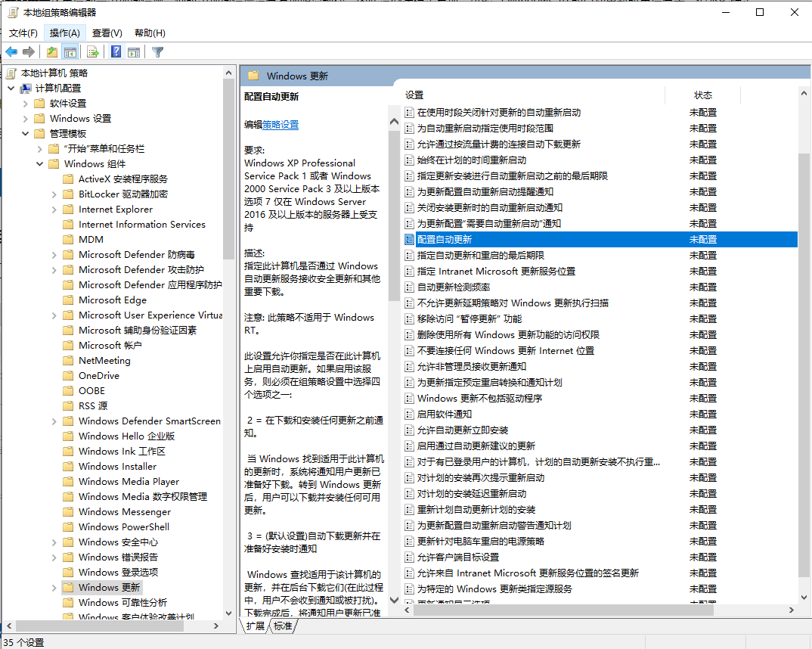Select 允许非管理员接收更新通知 setting

click(472, 366)
